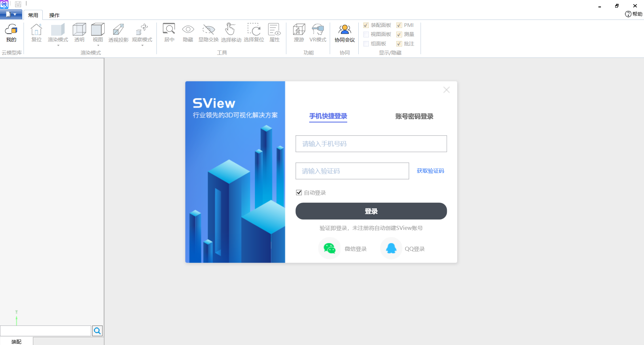
Task: Click search magnifier in assembly panel
Action: click(97, 331)
